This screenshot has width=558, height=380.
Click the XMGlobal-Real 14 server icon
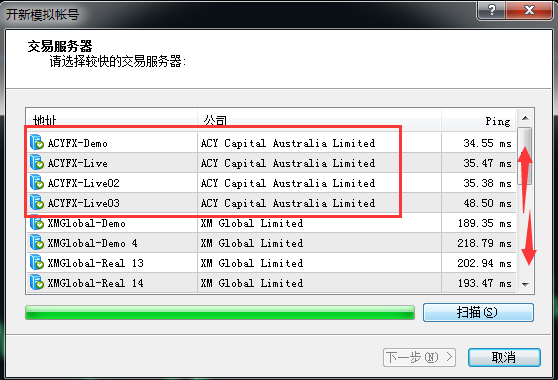click(37, 283)
